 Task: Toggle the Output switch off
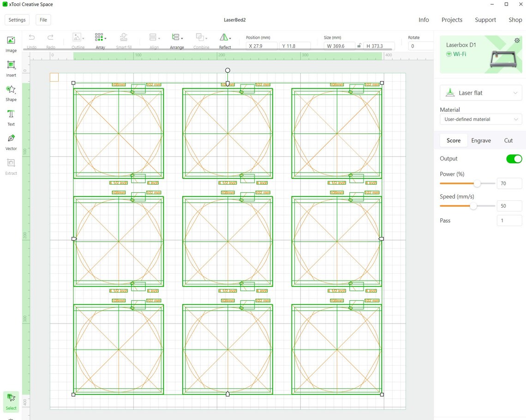pos(514,159)
